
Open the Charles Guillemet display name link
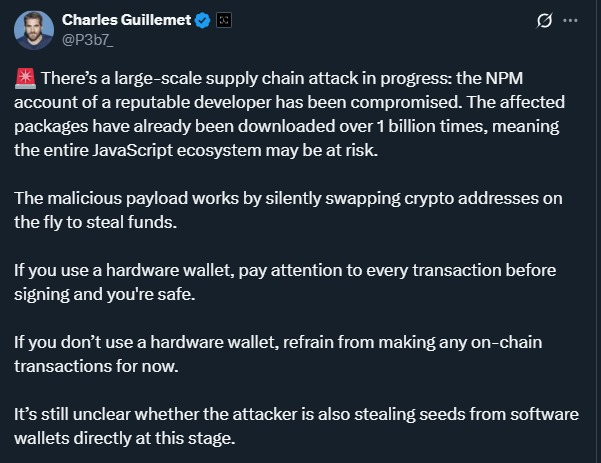[x=126, y=20]
